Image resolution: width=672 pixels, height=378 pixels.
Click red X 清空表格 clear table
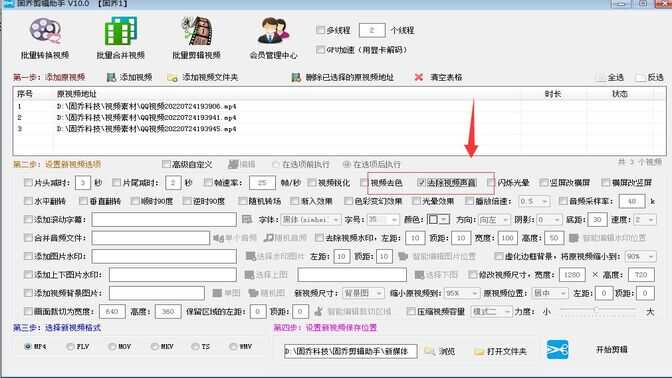[419, 77]
